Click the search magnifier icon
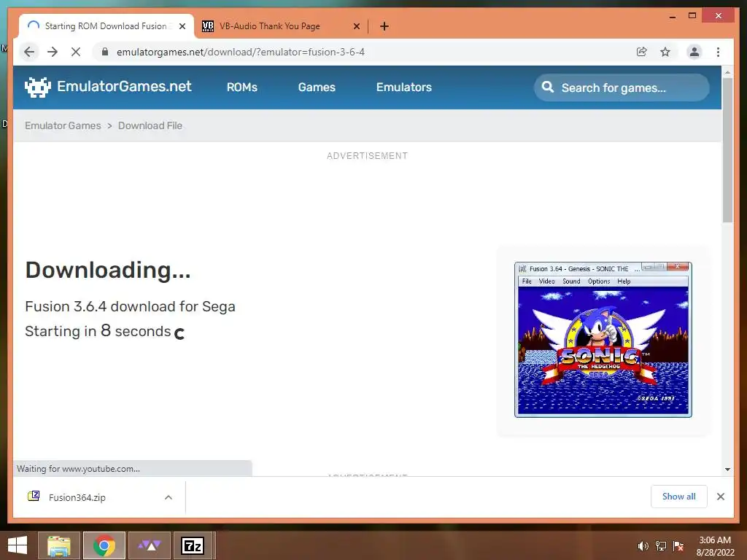The width and height of the screenshot is (747, 560). (548, 87)
